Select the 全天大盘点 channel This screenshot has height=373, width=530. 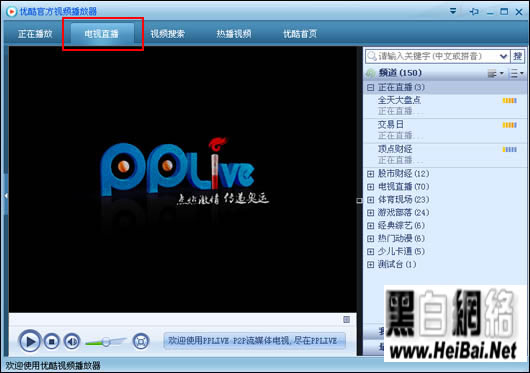click(x=444, y=106)
